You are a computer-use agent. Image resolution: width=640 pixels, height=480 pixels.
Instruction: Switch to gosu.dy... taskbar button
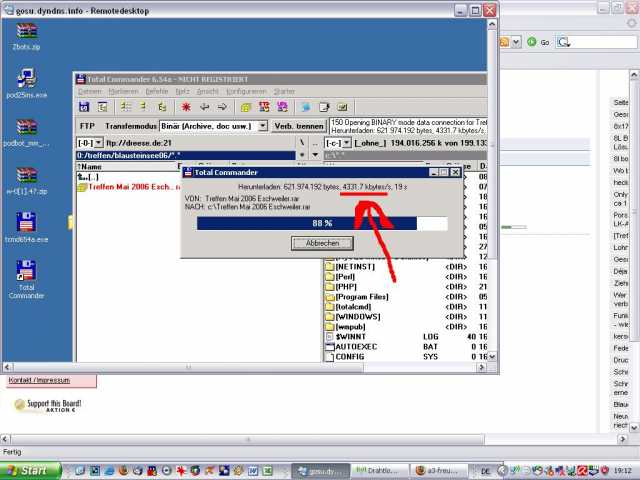click(x=320, y=471)
